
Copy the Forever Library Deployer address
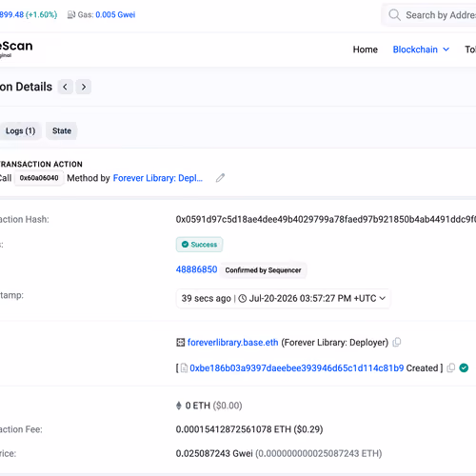tap(397, 342)
